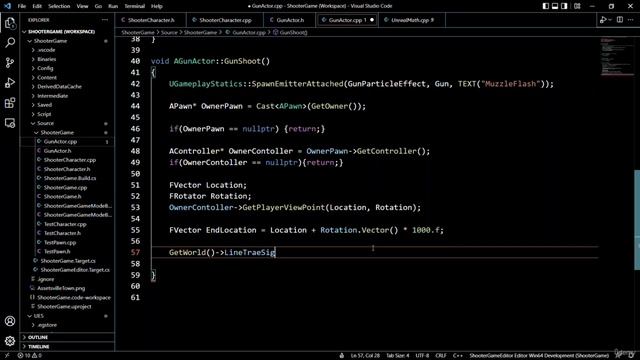Screen dimensions: 640x360
Task: Open the View menu
Action: coord(82,6)
